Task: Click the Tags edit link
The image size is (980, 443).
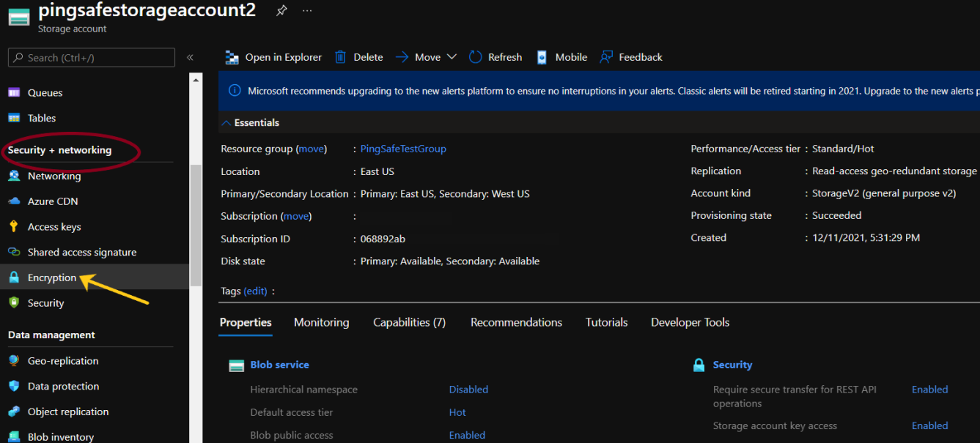Action: point(255,291)
